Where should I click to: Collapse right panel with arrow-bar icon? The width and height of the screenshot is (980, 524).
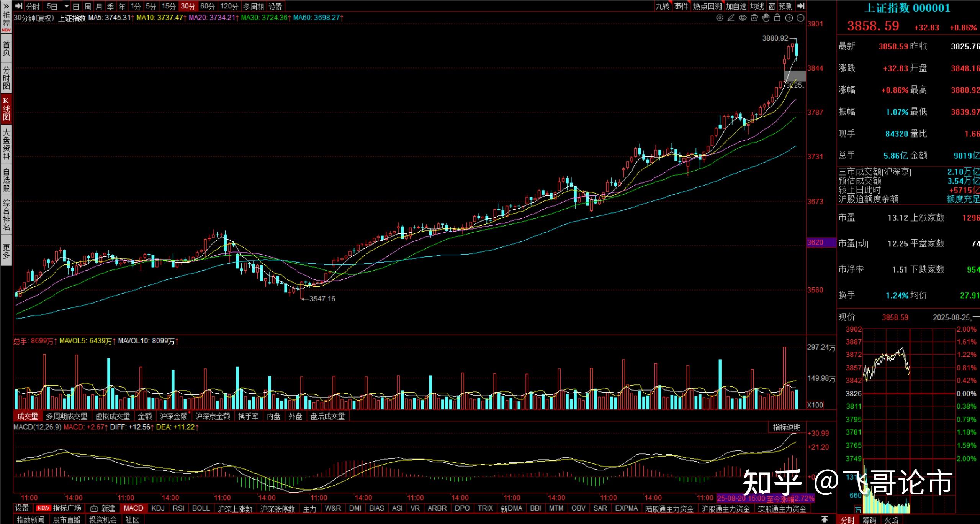click(x=801, y=6)
